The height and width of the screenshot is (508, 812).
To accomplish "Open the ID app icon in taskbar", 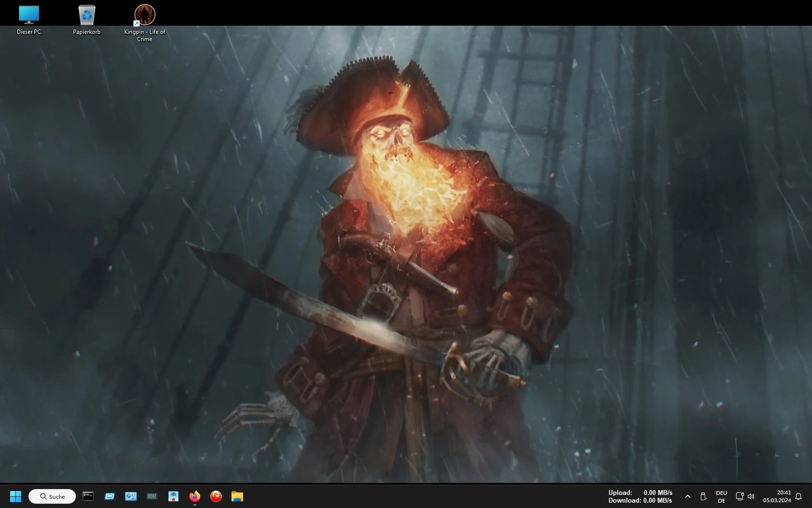I will [x=173, y=496].
